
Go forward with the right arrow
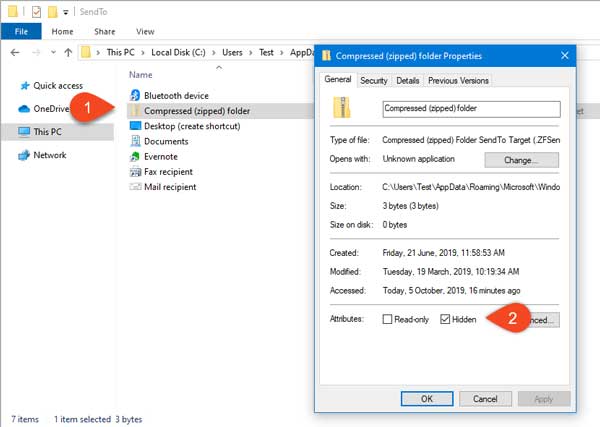[36, 52]
